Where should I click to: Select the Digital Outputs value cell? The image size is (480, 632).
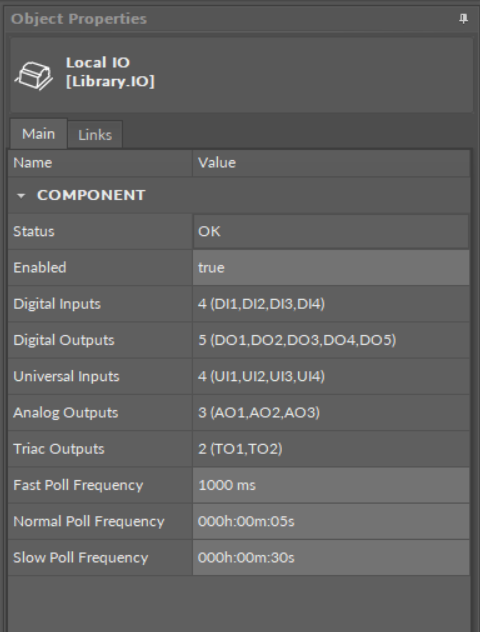pyautogui.click(x=331, y=340)
